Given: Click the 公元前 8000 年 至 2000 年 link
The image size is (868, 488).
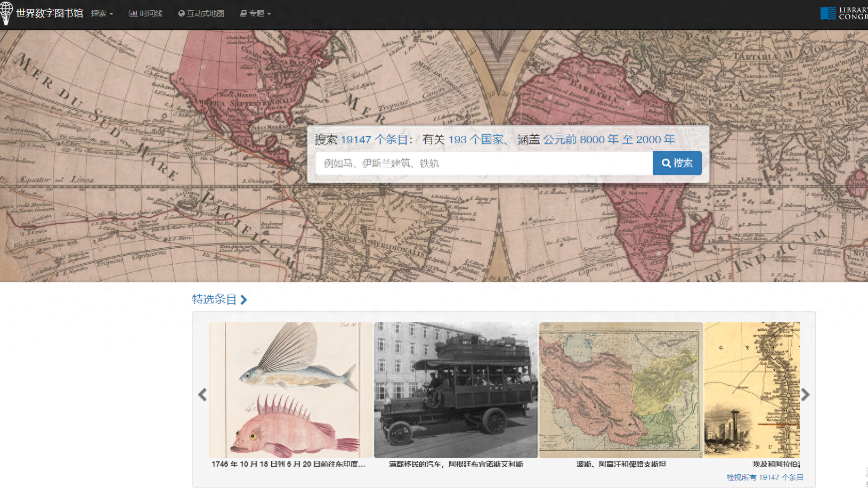Looking at the screenshot, I should pos(609,140).
